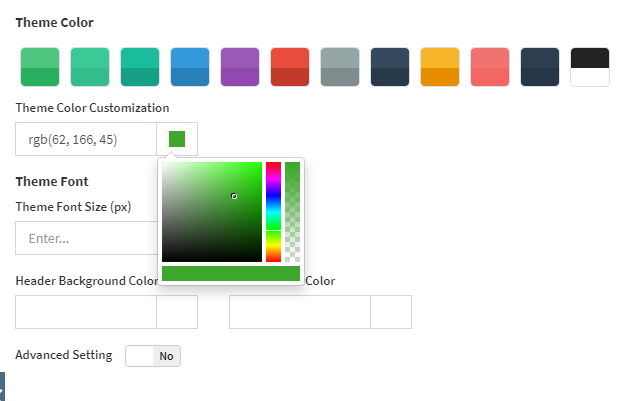Choose the teal theme color swatch
Viewport: 638px width, 401px height.
(x=140, y=67)
